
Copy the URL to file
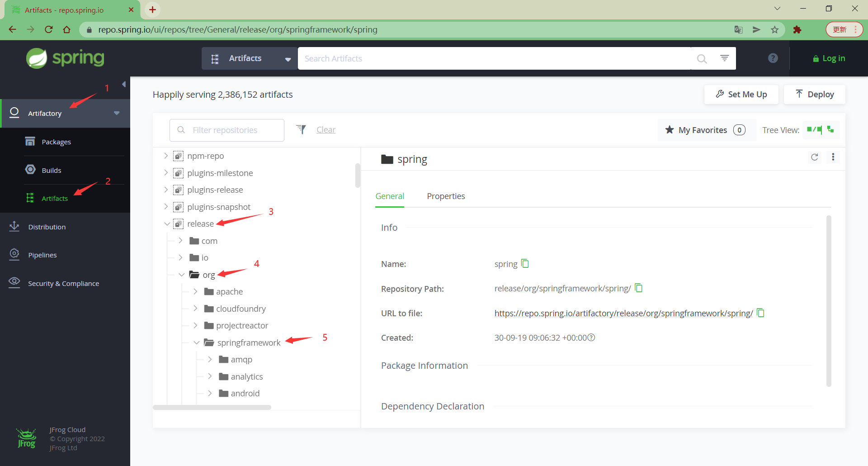[x=760, y=313]
